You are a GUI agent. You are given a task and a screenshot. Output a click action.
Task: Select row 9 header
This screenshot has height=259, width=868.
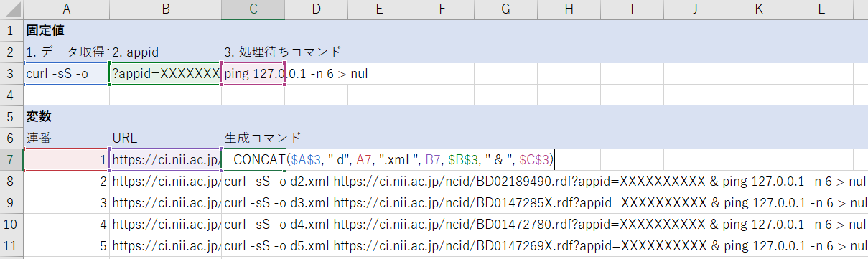point(11,203)
